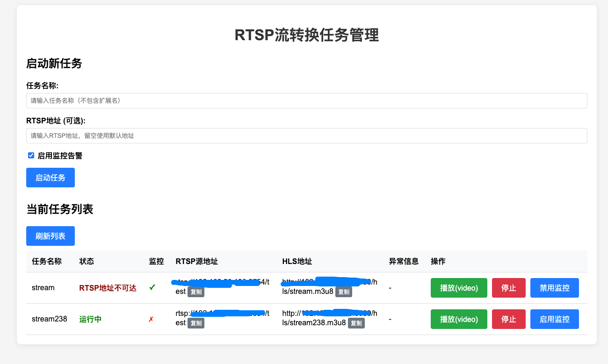
Task: Stop the stream task
Action: pyautogui.click(x=509, y=288)
